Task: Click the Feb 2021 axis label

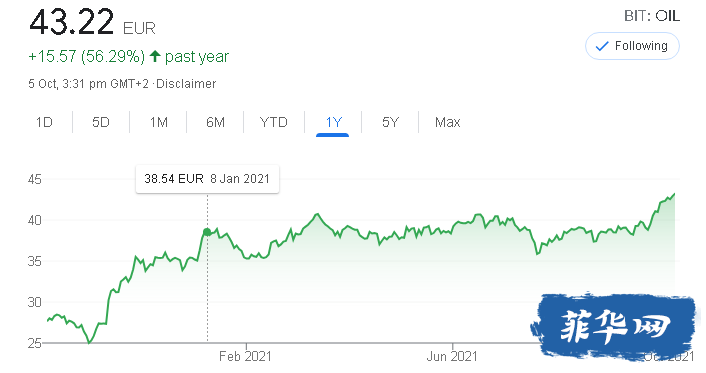Action: click(x=245, y=356)
